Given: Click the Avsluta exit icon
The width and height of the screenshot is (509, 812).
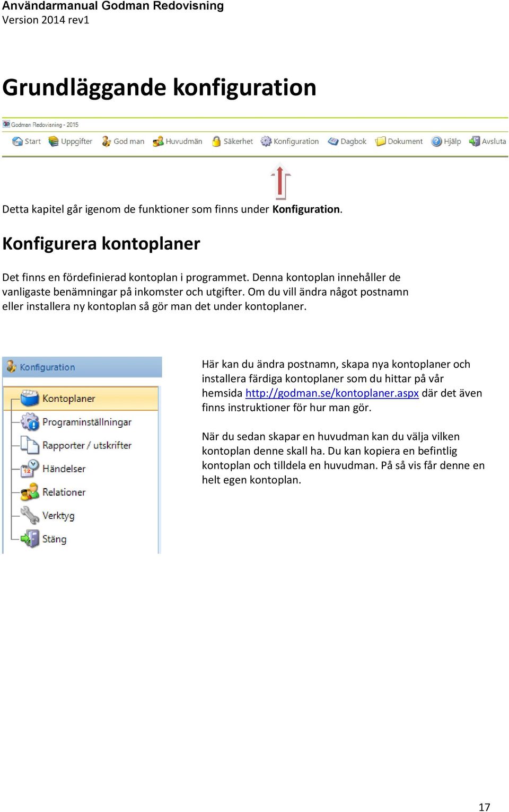Looking at the screenshot, I should point(475,142).
